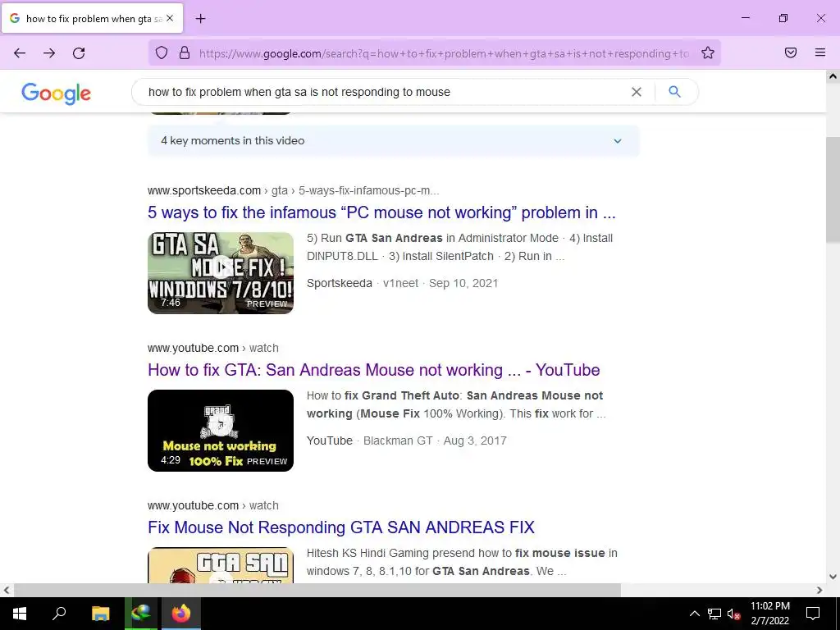This screenshot has height=630, width=840.
Task: Switch to Internet Download Manager taskbar app
Action: 141,614
